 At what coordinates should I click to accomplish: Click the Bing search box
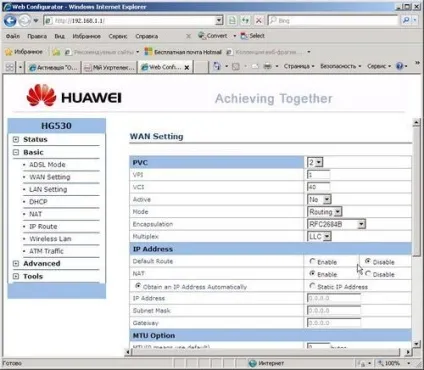pyautogui.click(x=333, y=21)
